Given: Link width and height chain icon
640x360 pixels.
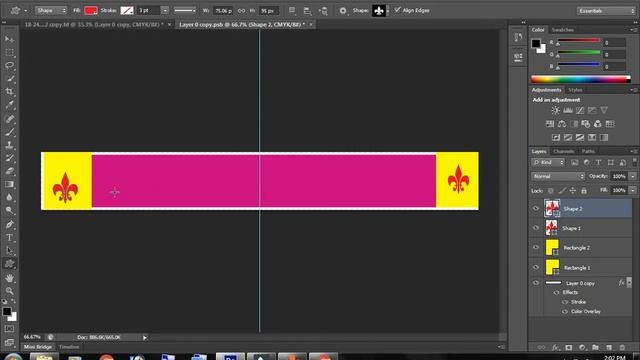Looking at the screenshot, I should (x=242, y=11).
